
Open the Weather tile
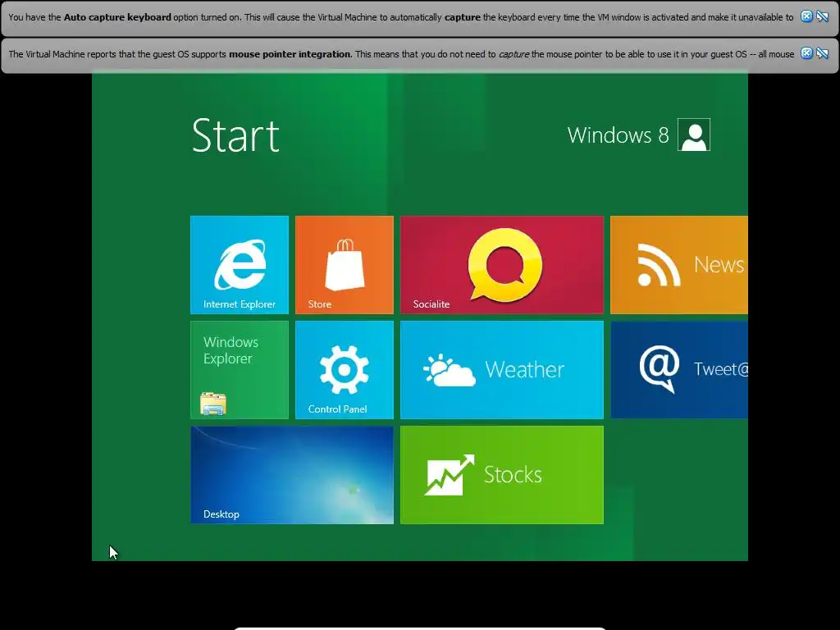coord(502,370)
